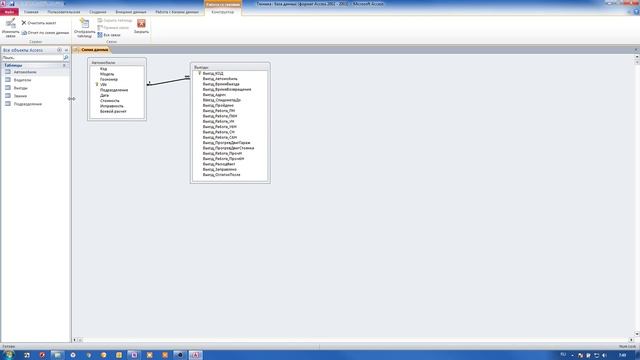
Task: Select the Выезд_РасходФакт field
Action: pos(219,164)
